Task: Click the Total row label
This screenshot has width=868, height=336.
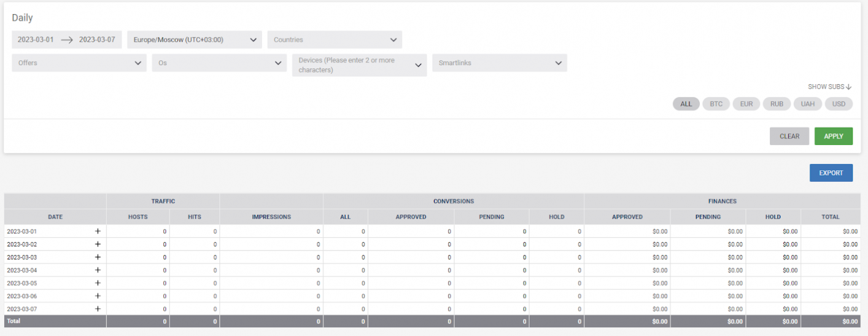Action: point(14,321)
